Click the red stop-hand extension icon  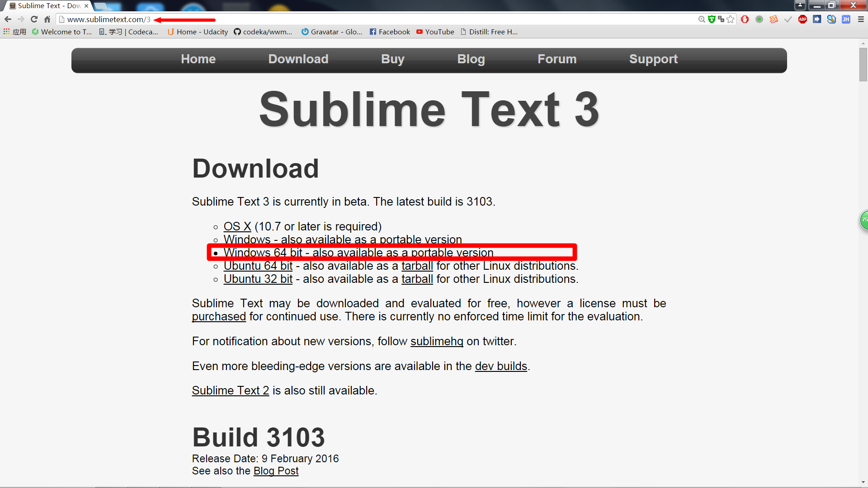point(745,19)
